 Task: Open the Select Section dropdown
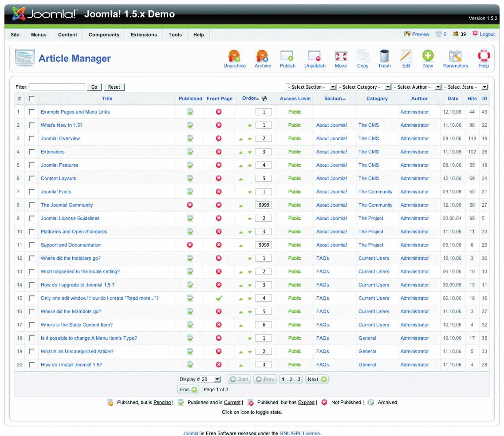point(311,87)
